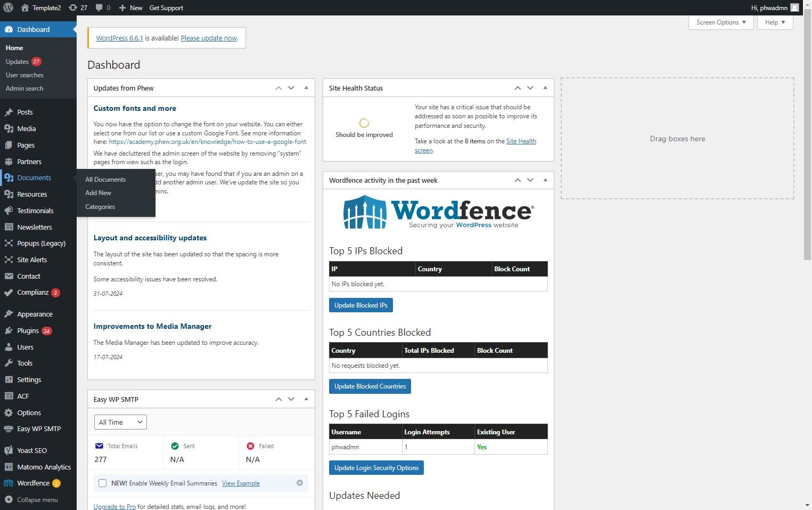Move Wordfence activity panel down

tap(530, 180)
